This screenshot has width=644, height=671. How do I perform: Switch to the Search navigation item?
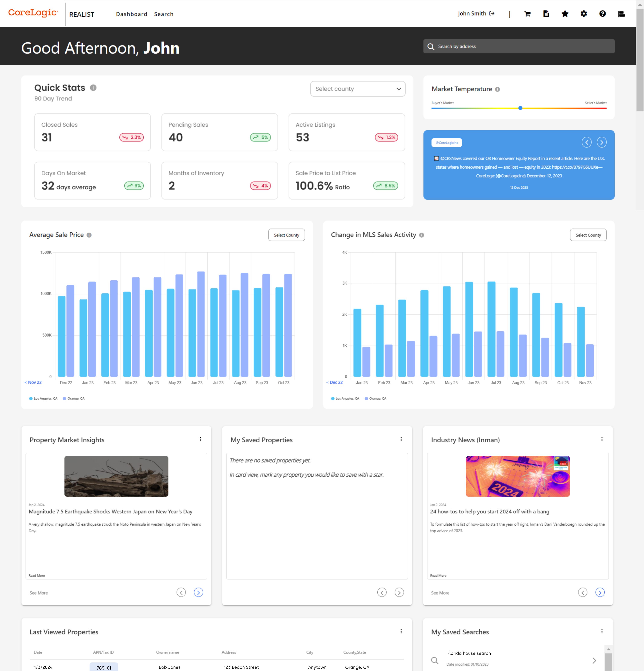(x=164, y=14)
